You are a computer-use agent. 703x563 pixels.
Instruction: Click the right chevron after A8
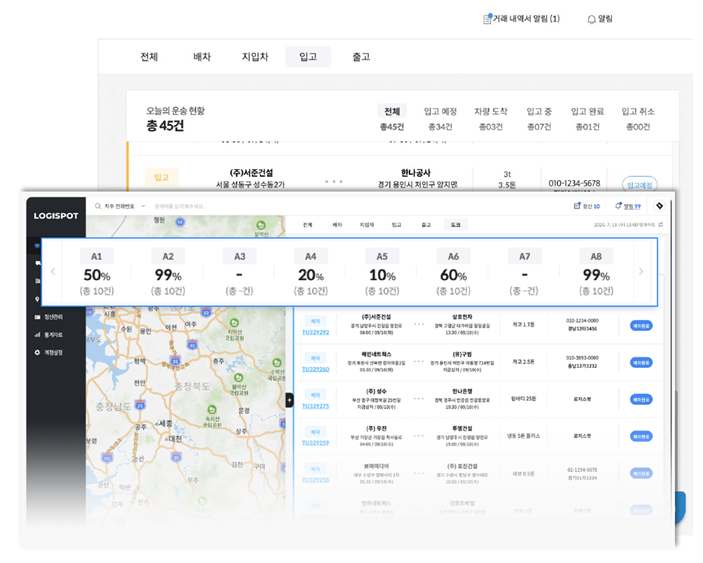point(641,272)
